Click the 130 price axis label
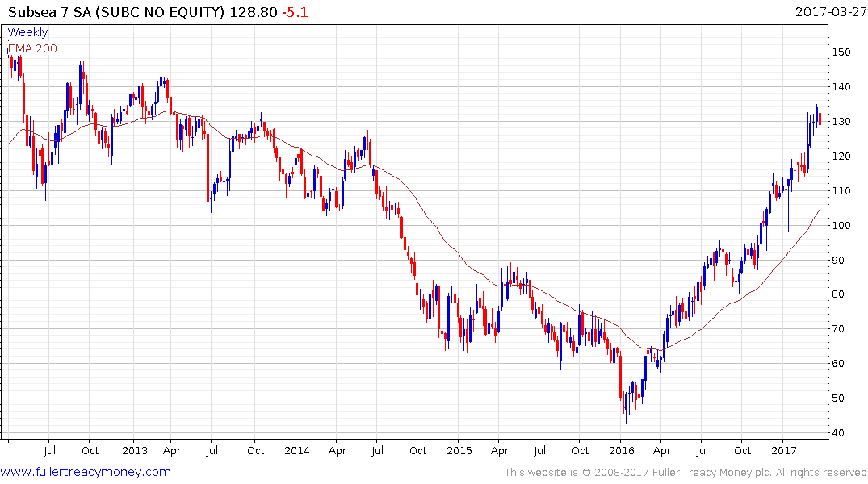The width and height of the screenshot is (868, 484). pyautogui.click(x=841, y=122)
